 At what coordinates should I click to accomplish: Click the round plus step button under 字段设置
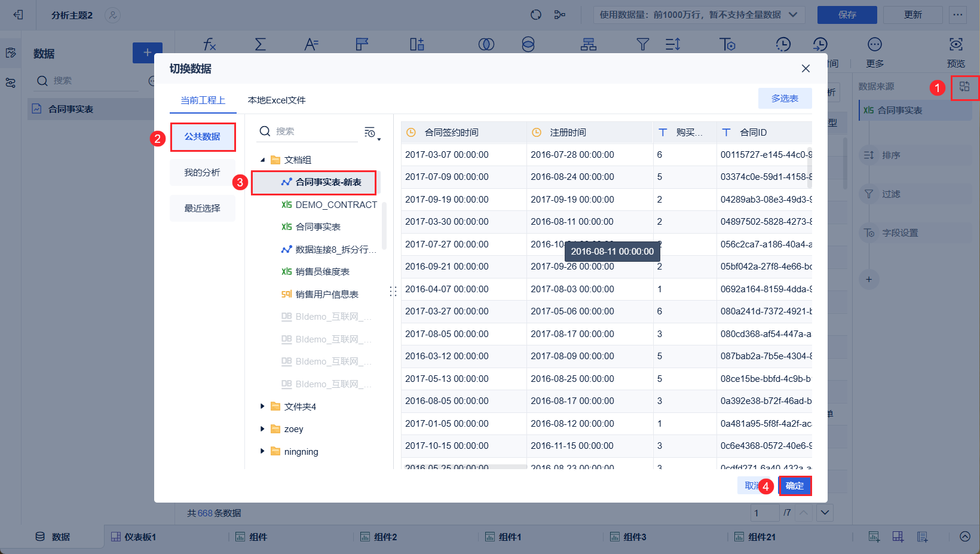pos(869,279)
